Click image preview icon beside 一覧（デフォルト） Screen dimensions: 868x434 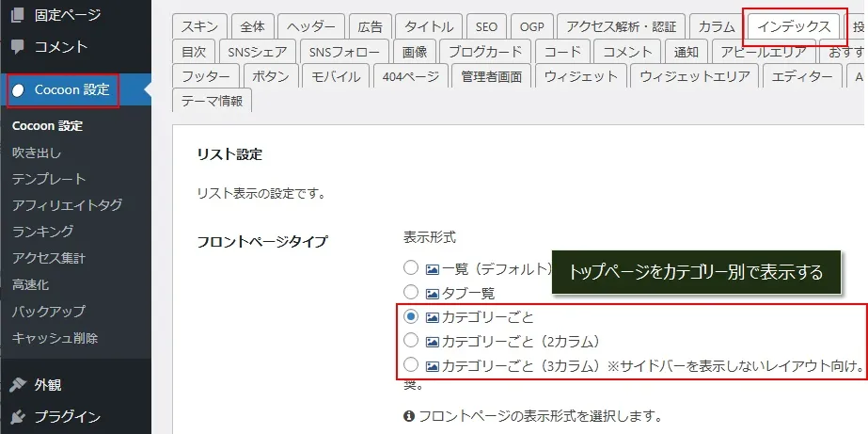click(x=433, y=268)
